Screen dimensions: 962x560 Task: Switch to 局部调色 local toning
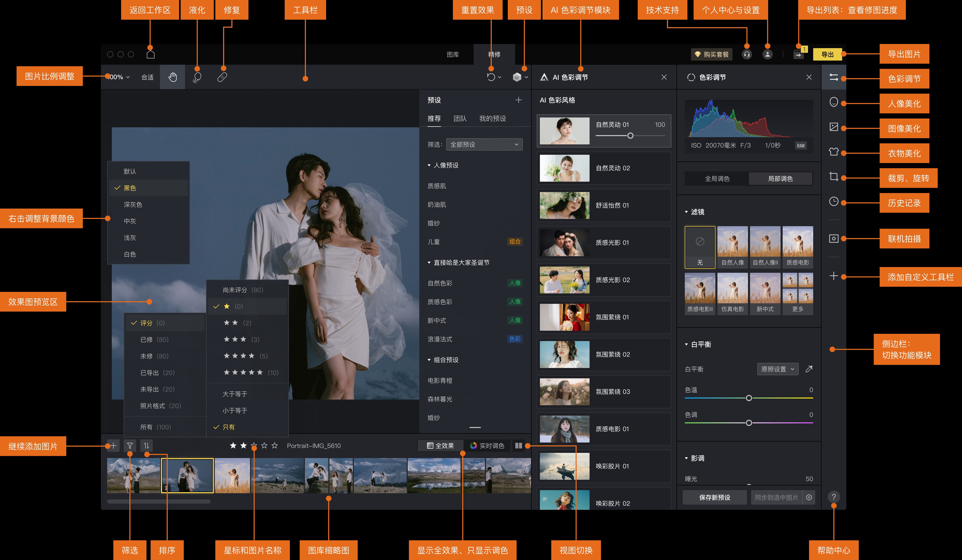(x=780, y=179)
